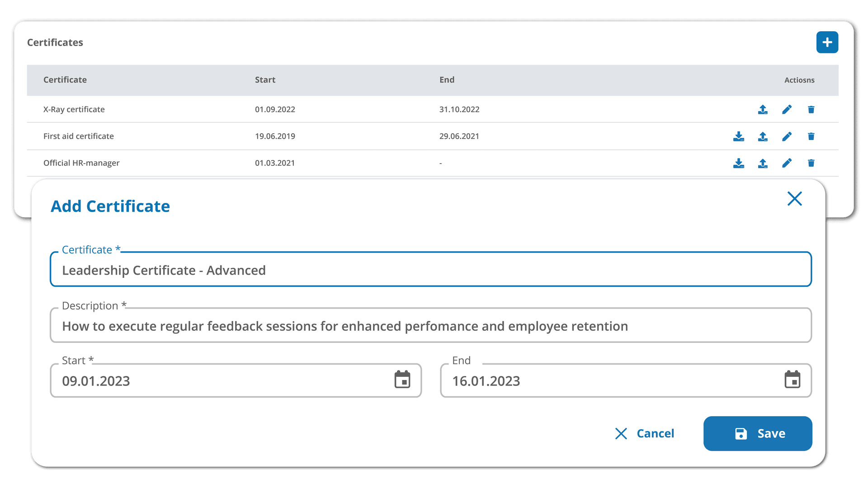
Task: Click the Cancel button
Action: coord(645,433)
